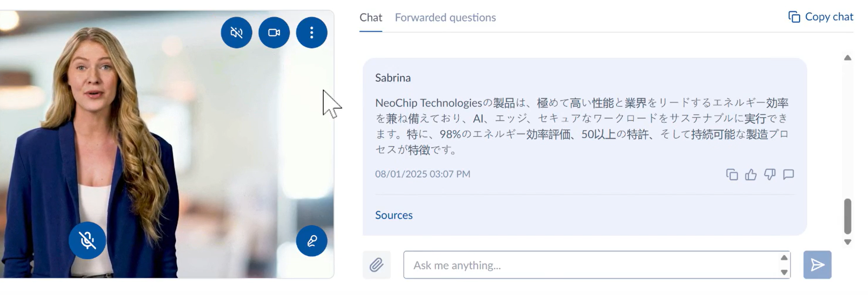Click the chat scrollbar down arrow
Image resolution: width=868 pixels, height=295 pixels.
848,242
